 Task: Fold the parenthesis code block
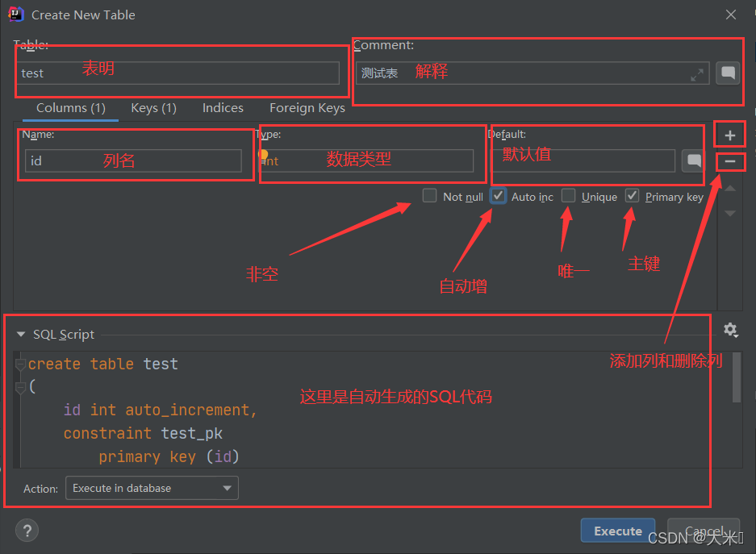(x=20, y=387)
